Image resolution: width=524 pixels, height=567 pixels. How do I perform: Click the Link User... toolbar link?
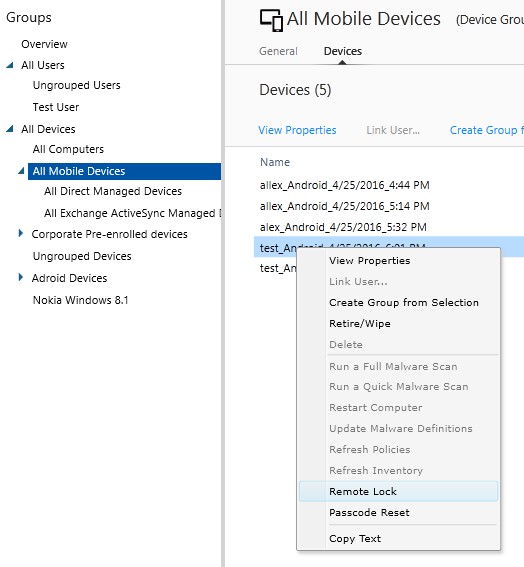click(x=393, y=130)
